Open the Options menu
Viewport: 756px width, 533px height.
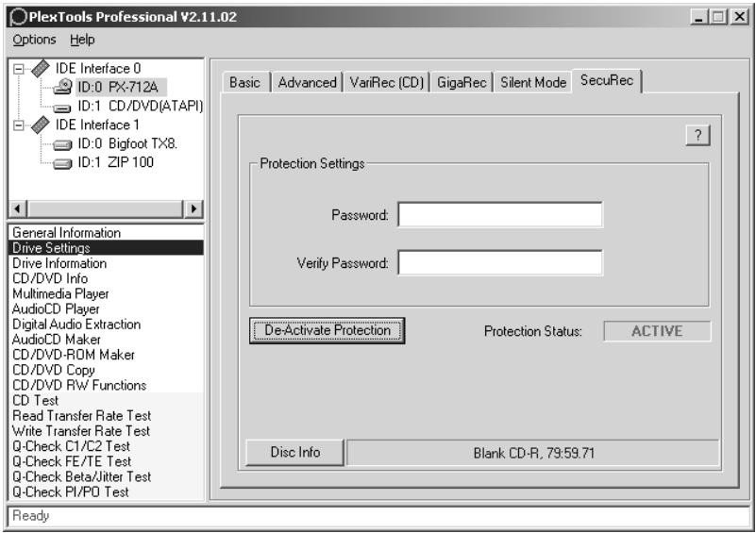(34, 40)
